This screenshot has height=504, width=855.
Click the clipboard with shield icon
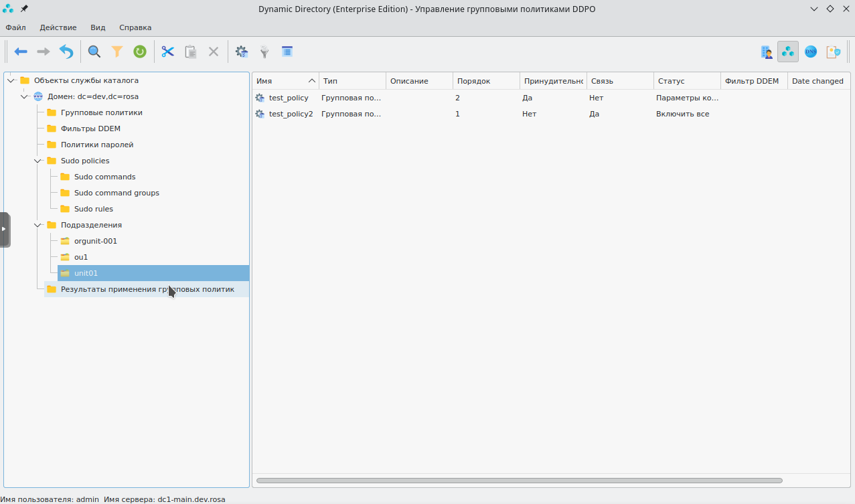[x=833, y=52]
